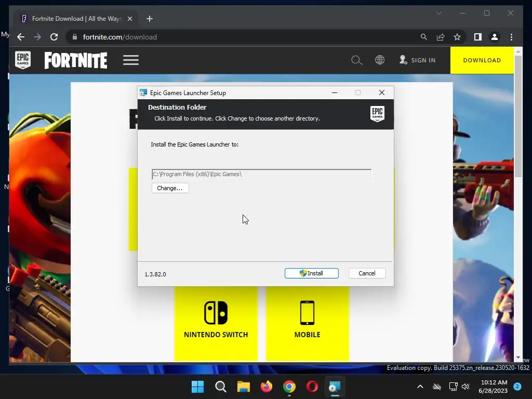Click the scrollbar down arrow on the page
The height and width of the screenshot is (399, 532).
click(518, 357)
